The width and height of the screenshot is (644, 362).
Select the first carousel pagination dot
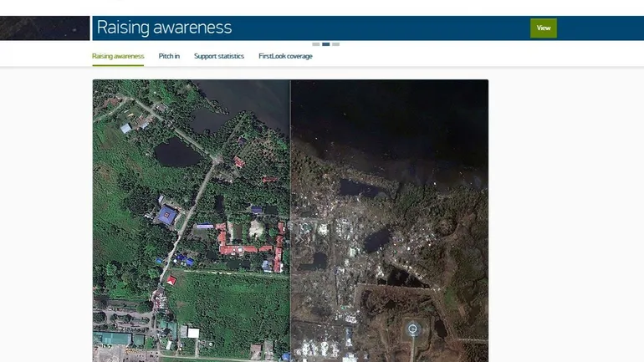[x=316, y=43]
